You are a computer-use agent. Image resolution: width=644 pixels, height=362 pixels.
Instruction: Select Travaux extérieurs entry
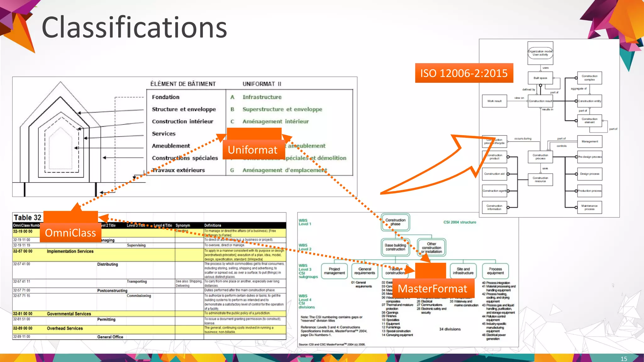coord(178,170)
